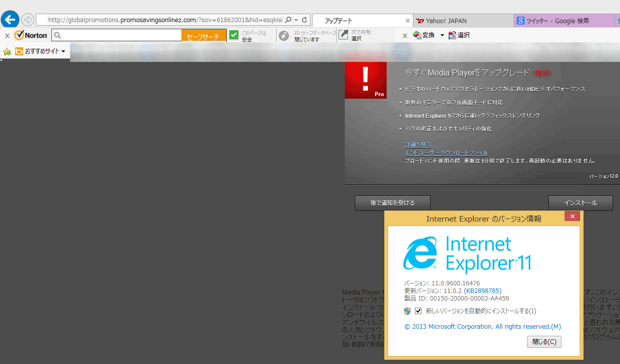Screen dimensions: 620x364
Task: Close the Norton toolbar with its X
Action: click(7, 36)
